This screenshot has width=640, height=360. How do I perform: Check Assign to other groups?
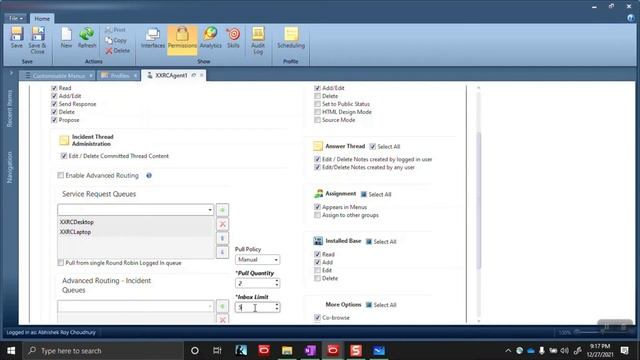point(317,215)
